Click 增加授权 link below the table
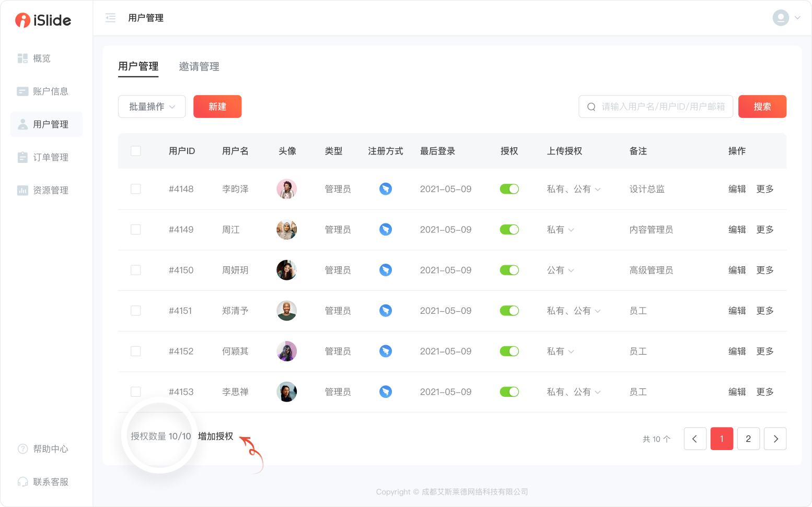 click(x=216, y=437)
